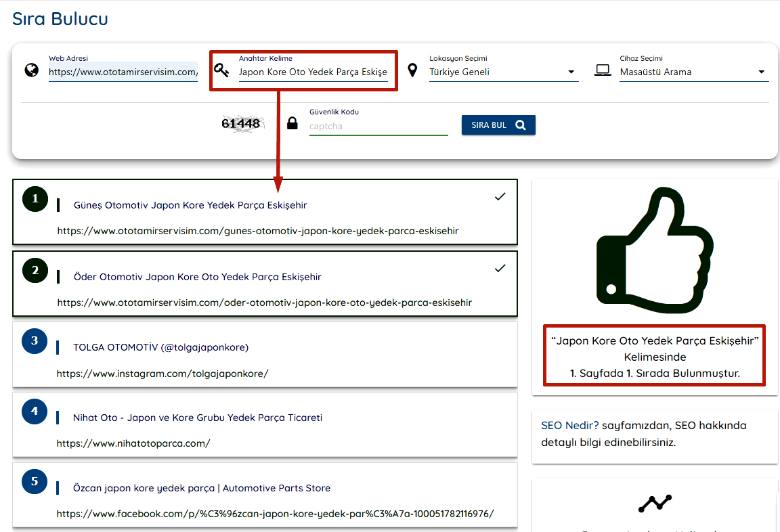Click the captcha image 61448
The height and width of the screenshot is (532, 780).
[x=242, y=123]
